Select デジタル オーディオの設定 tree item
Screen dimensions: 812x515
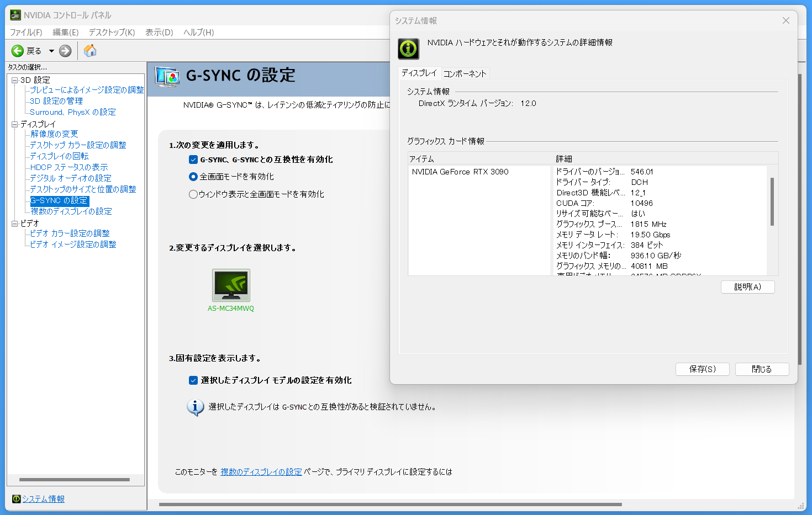click(x=71, y=178)
